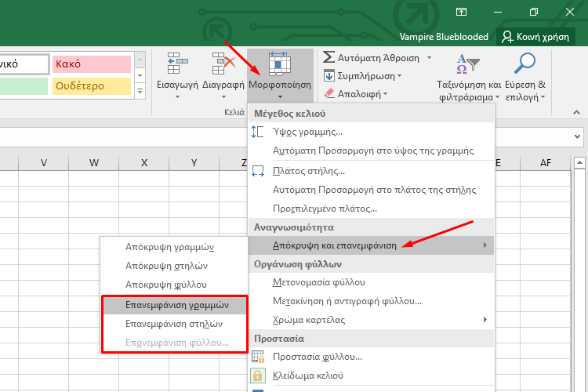Select Επανεμφάνιση γραμμών in submenu
This screenshot has height=392, width=588.
pyautogui.click(x=175, y=305)
